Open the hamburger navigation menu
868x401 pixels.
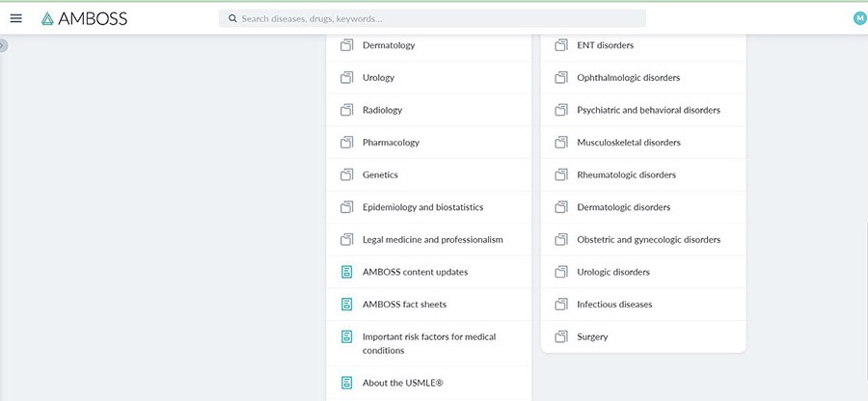click(x=15, y=18)
